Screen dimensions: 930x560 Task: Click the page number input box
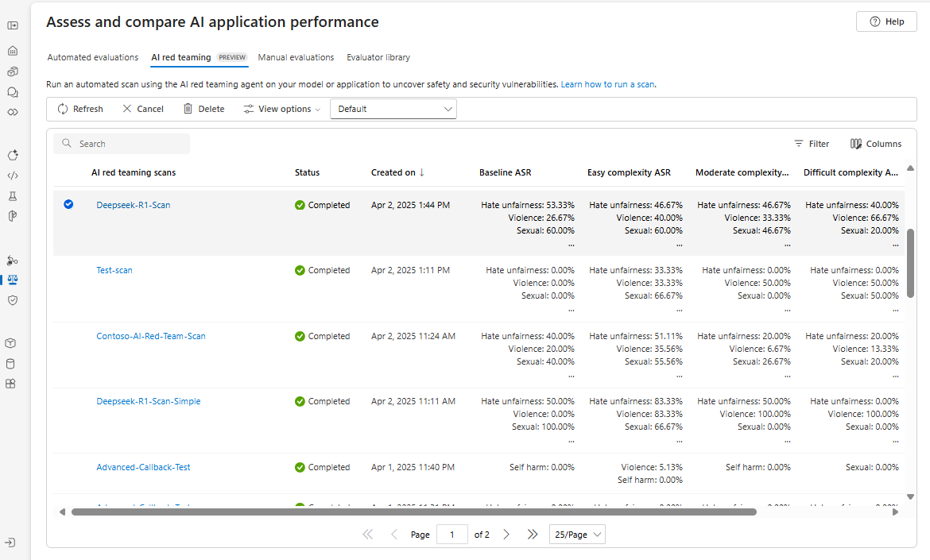[x=452, y=535]
